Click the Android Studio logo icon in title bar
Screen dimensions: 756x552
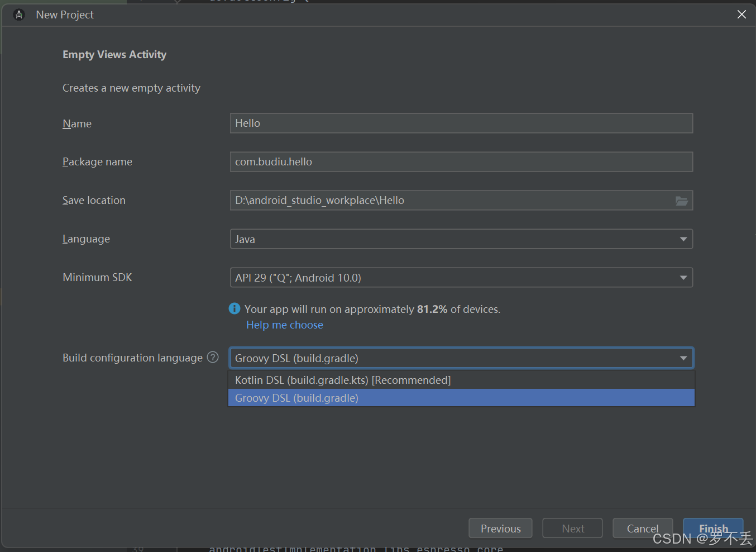(x=19, y=15)
